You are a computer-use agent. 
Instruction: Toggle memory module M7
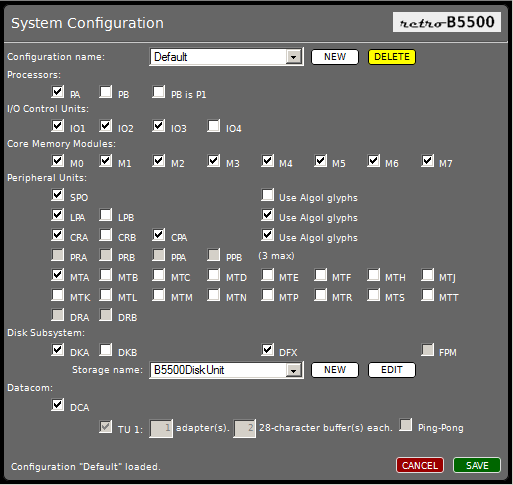tap(428, 161)
